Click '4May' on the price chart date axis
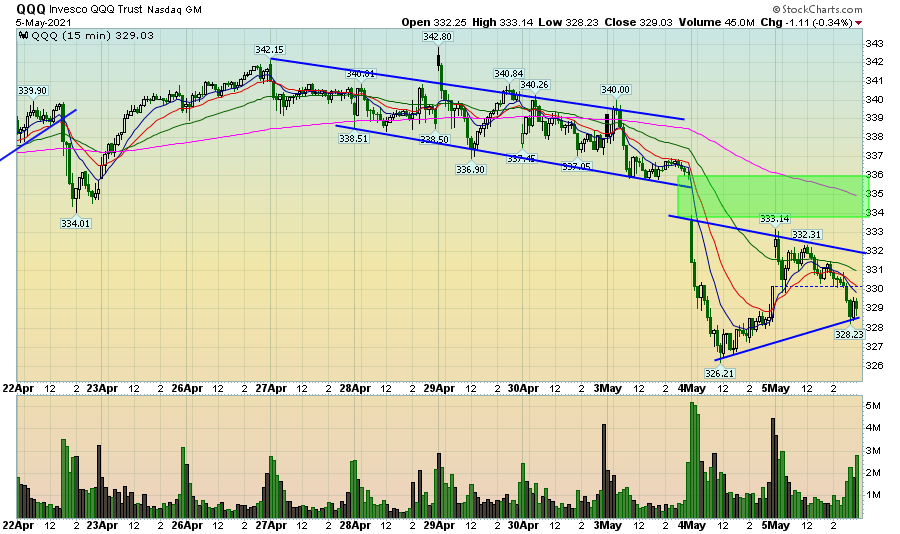This screenshot has width=900, height=534. pos(692,388)
